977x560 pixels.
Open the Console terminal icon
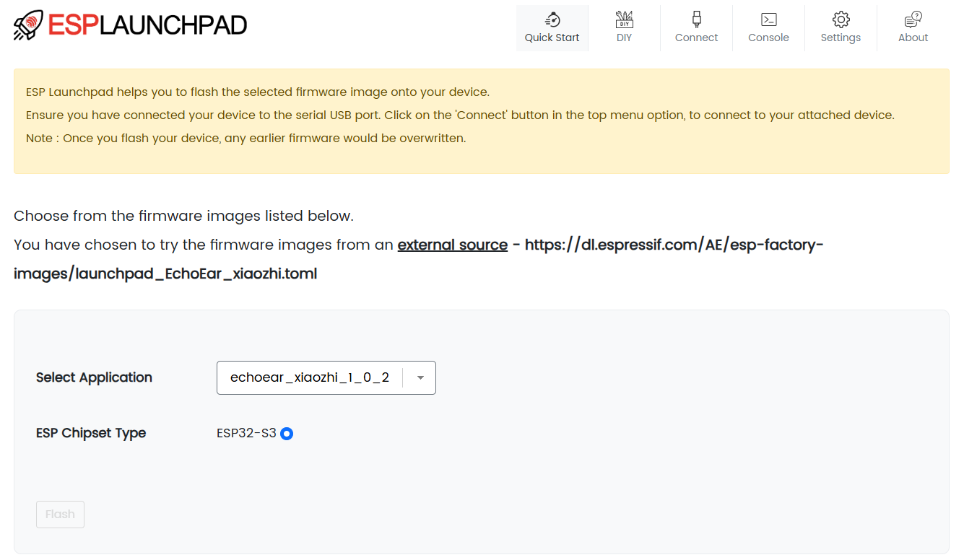pyautogui.click(x=768, y=19)
